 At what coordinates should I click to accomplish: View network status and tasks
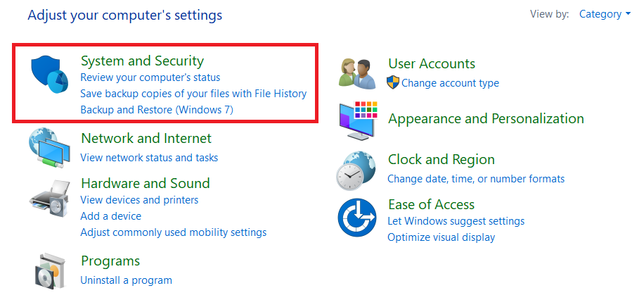pyautogui.click(x=149, y=158)
